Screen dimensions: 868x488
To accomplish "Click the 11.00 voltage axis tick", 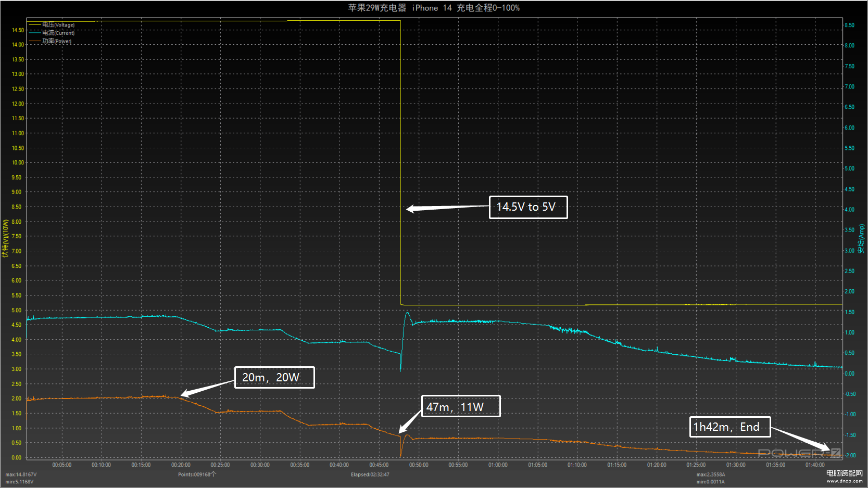I will [x=18, y=133].
